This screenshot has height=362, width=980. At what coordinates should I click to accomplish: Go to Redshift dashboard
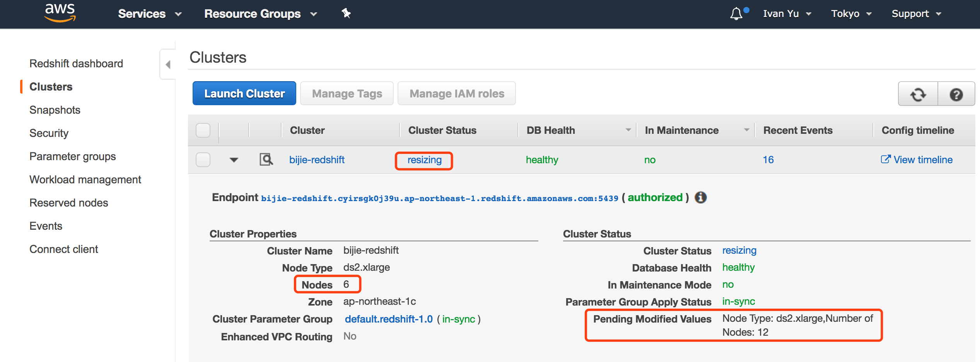pos(76,63)
